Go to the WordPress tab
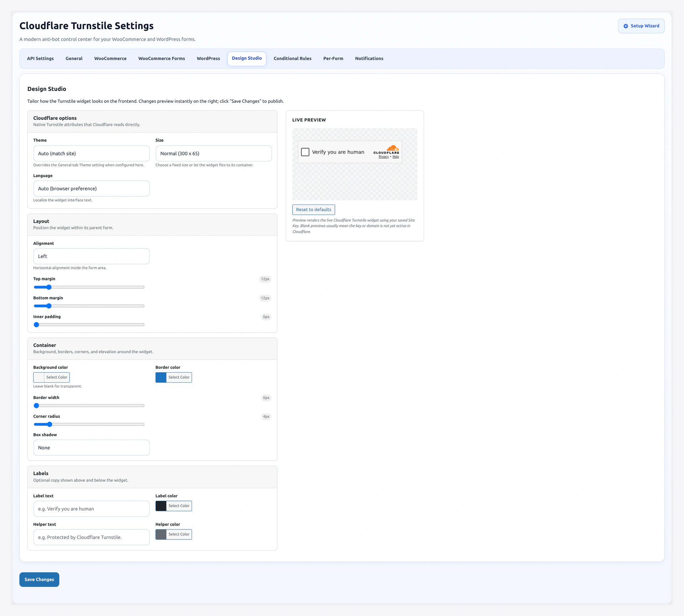This screenshot has width=684, height=616. coord(208,58)
